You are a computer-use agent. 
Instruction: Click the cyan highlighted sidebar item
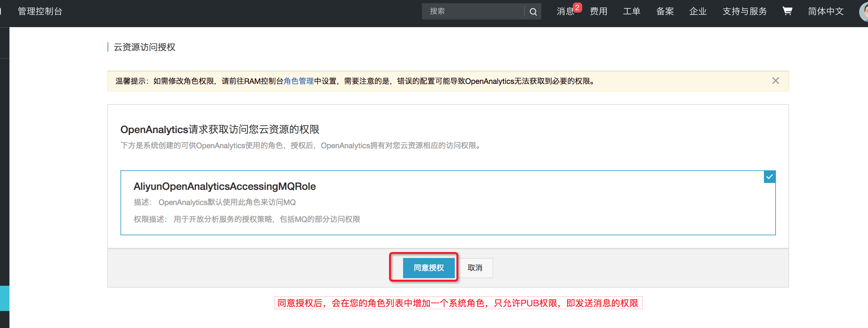[x=5, y=298]
